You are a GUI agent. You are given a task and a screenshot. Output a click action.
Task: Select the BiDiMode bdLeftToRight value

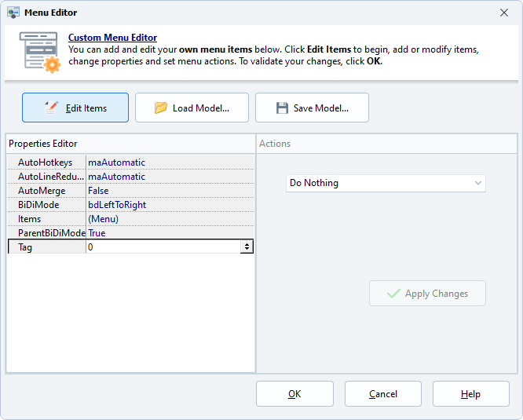coord(117,205)
